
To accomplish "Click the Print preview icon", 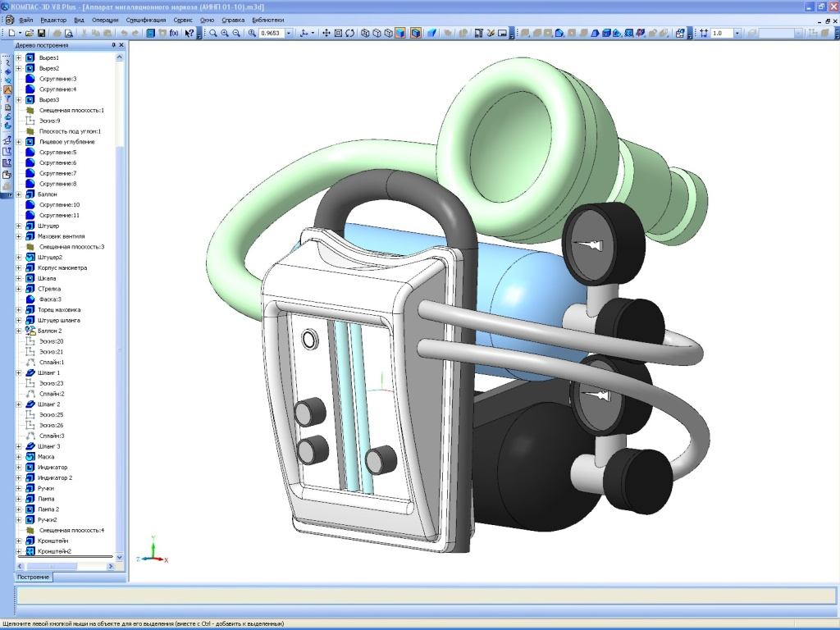I will tap(69, 34).
